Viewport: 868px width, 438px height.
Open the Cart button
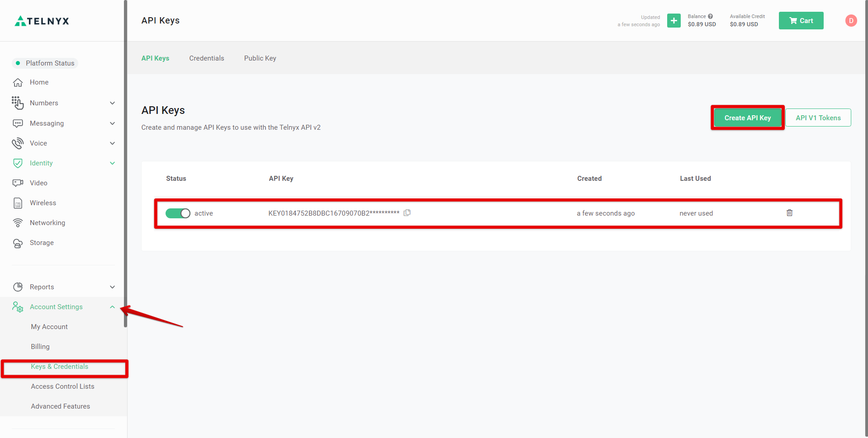[x=801, y=21]
